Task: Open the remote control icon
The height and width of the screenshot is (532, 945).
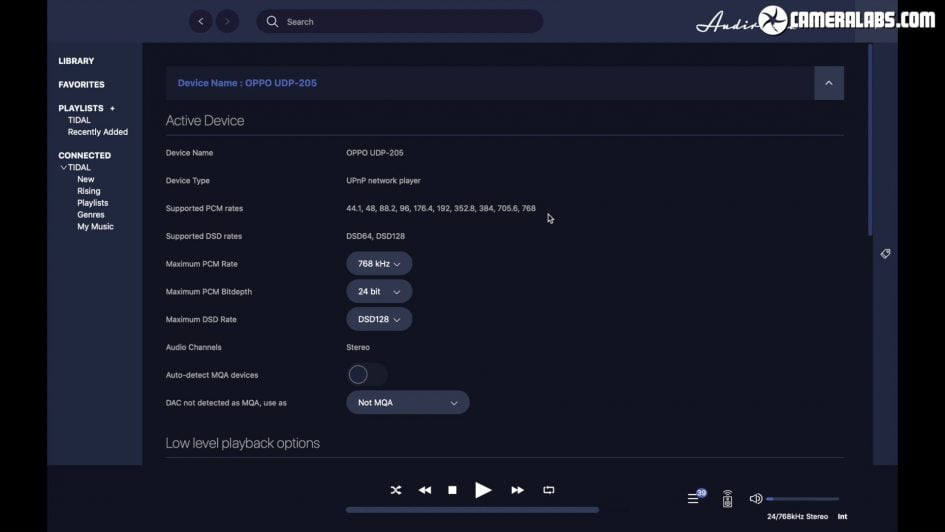Action: coord(727,499)
